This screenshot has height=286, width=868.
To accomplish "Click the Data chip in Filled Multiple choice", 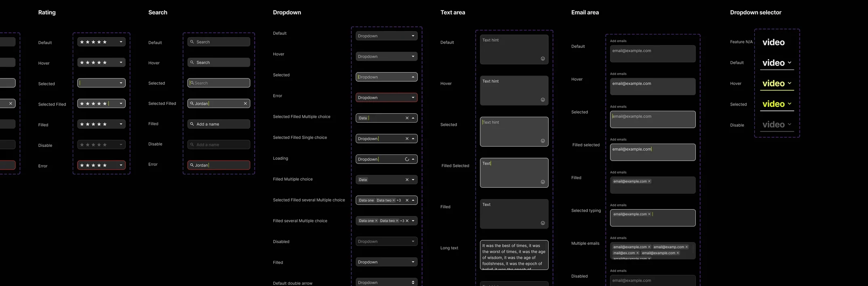I will pos(363,180).
